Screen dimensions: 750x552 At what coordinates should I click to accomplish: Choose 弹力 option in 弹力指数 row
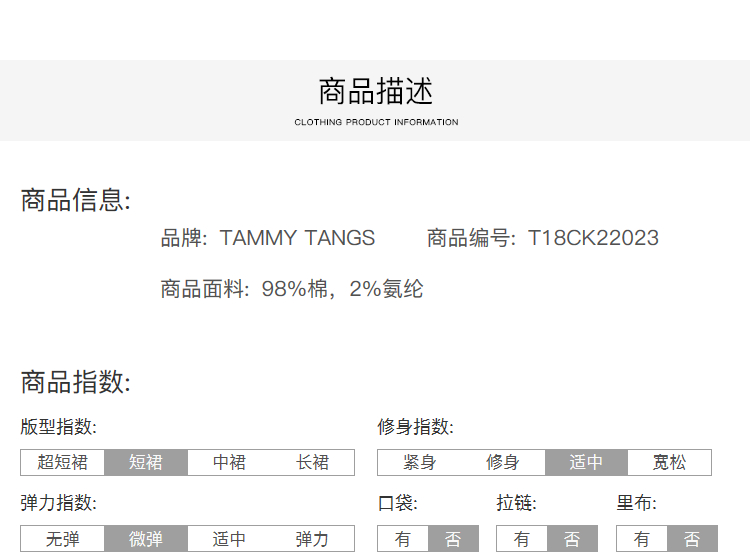pos(312,539)
